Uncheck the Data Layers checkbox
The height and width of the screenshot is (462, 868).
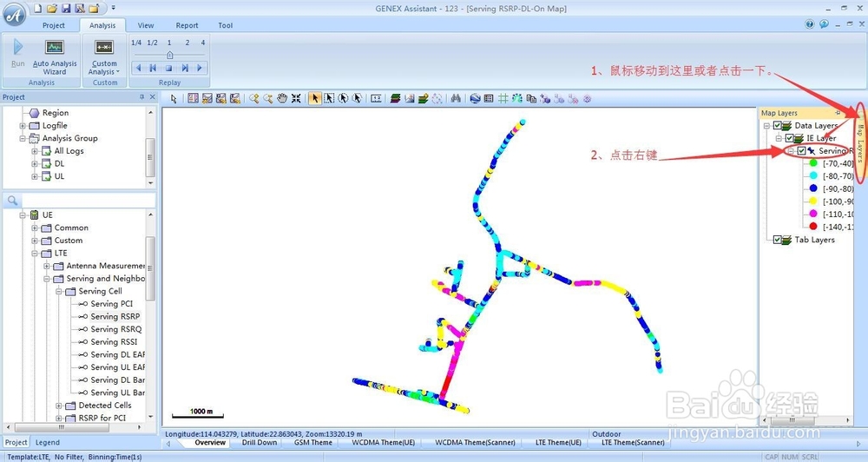point(777,126)
